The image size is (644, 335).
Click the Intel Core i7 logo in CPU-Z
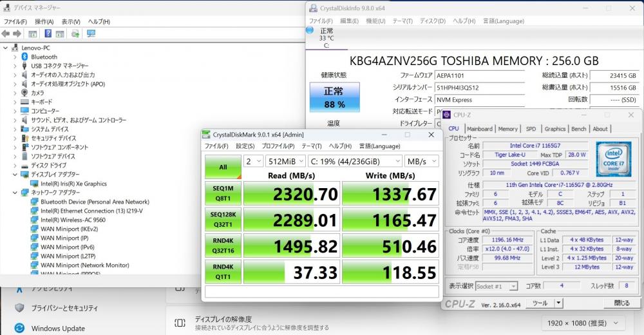pyautogui.click(x=613, y=160)
